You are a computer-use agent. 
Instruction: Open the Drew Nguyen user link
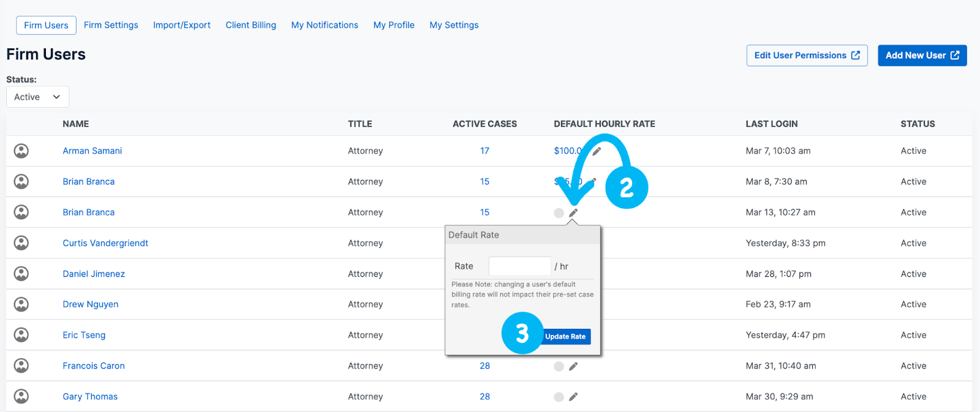91,304
